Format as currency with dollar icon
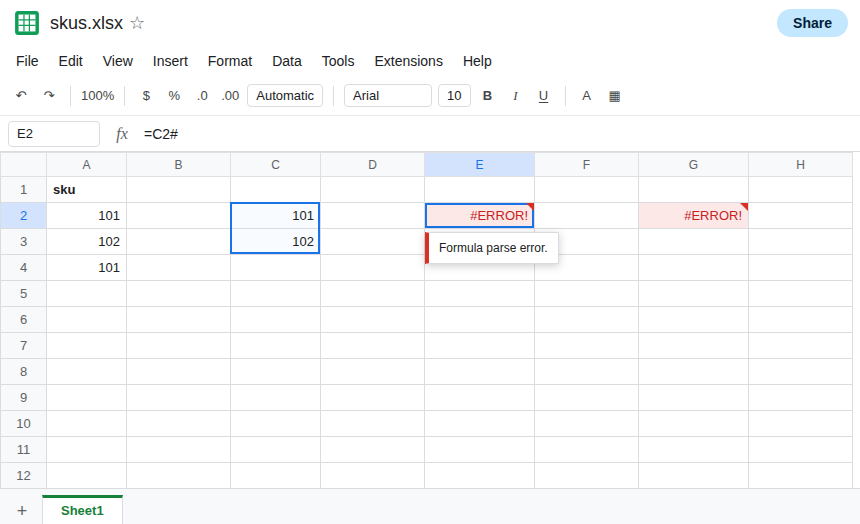The height and width of the screenshot is (524, 860). (146, 95)
